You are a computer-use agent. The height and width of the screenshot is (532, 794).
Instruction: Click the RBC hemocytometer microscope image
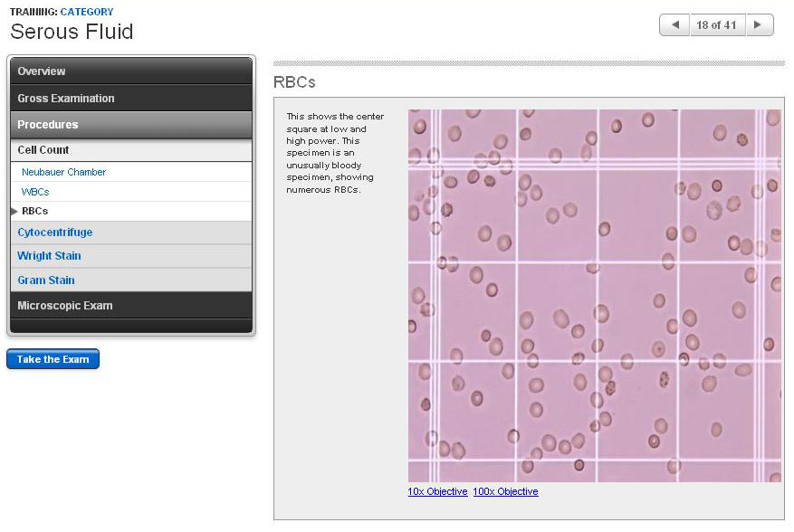pyautogui.click(x=594, y=296)
